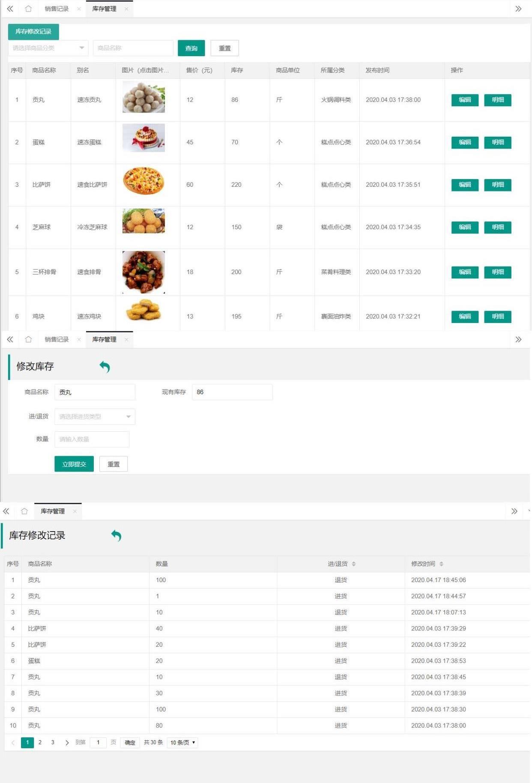
Task: Select page 1 in pagination
Action: 27,742
